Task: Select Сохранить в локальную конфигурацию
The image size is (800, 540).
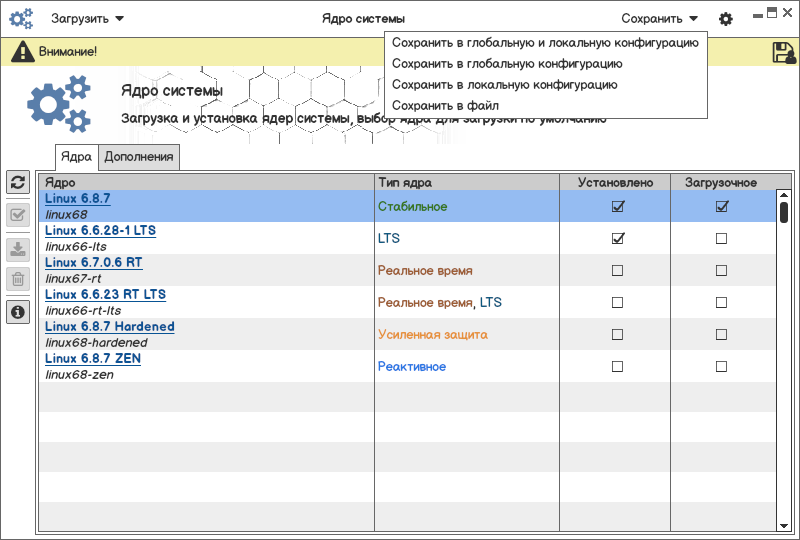Action: (504, 85)
